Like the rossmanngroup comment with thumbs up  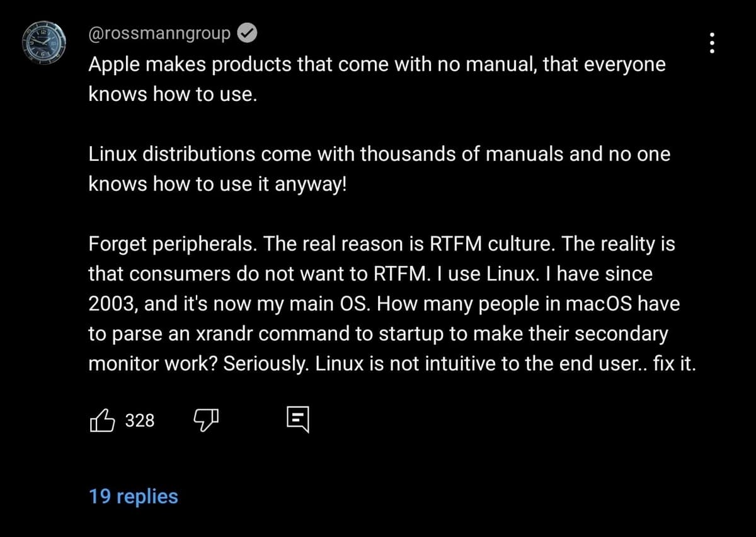click(103, 420)
